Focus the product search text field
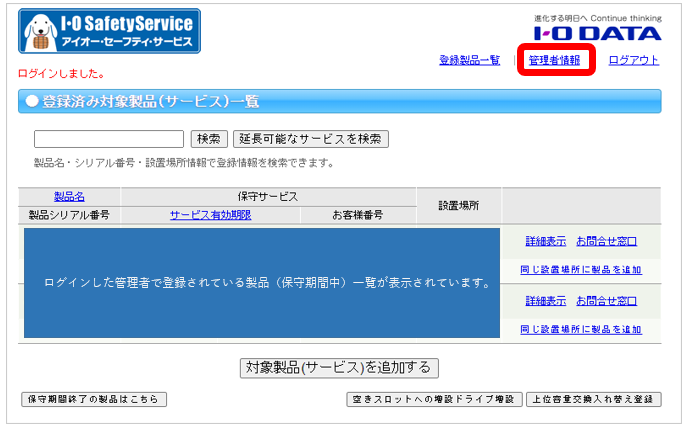The width and height of the screenshot is (688, 431). [109, 139]
